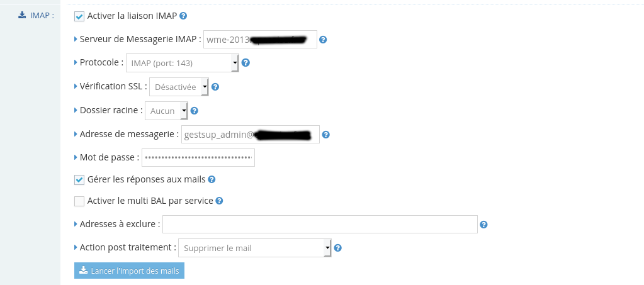Click help icon beside Action post traitement

point(337,248)
